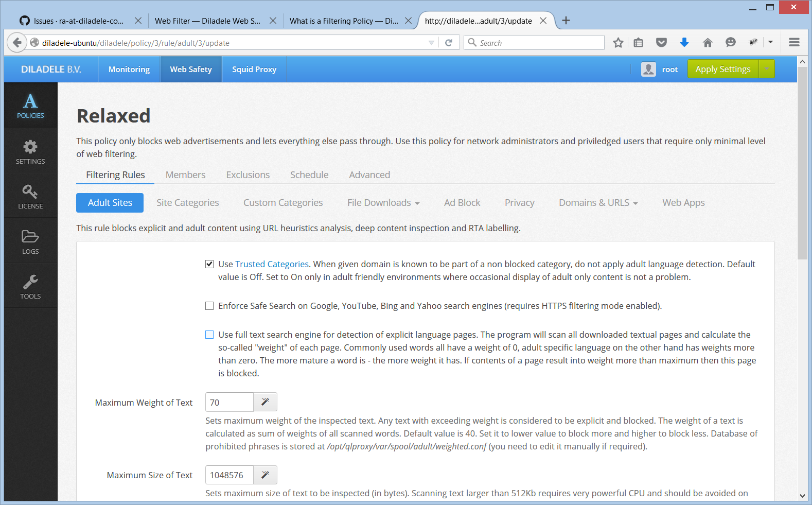This screenshot has width=812, height=505.
Task: Click the root username link
Action: [670, 69]
